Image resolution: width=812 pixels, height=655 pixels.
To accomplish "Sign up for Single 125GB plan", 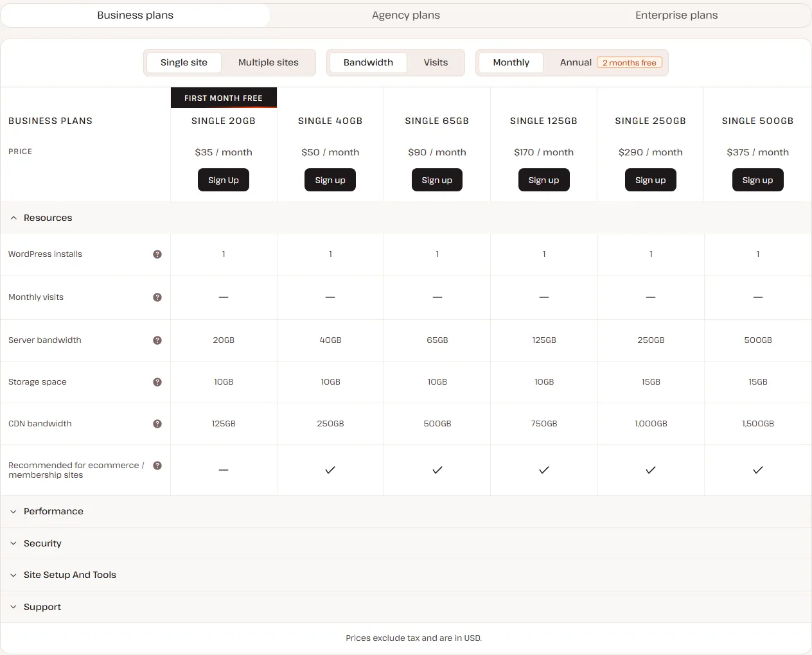I will pos(544,180).
